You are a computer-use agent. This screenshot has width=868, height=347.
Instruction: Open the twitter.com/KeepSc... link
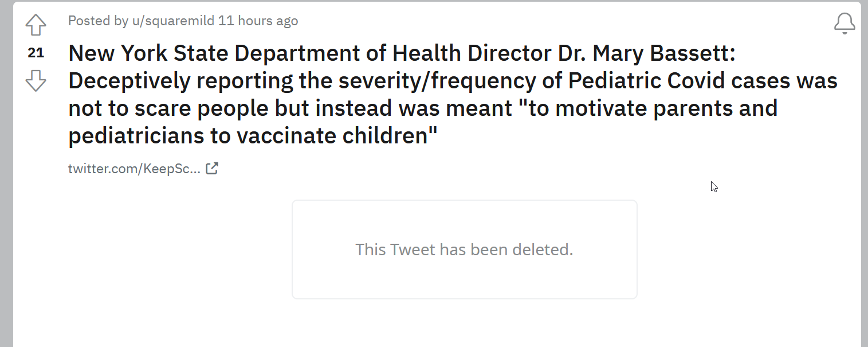coord(135,169)
